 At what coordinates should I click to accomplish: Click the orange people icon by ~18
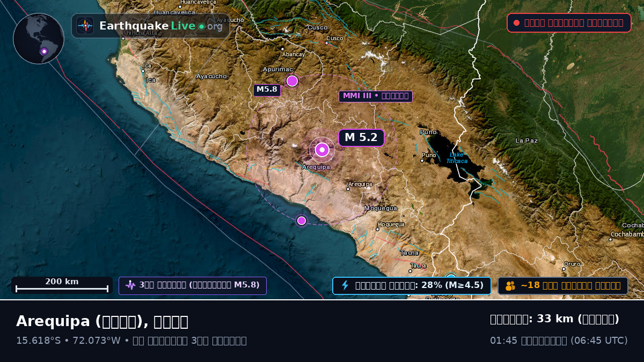510,286
